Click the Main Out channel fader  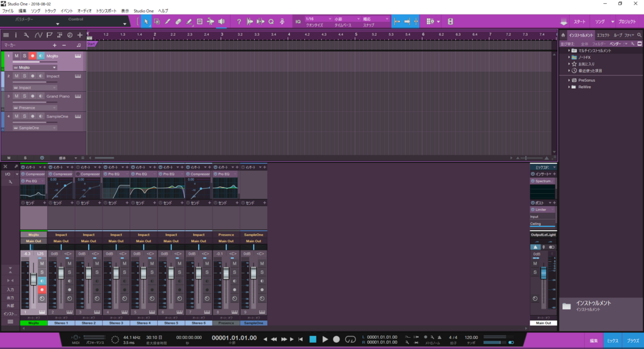[x=543, y=273]
